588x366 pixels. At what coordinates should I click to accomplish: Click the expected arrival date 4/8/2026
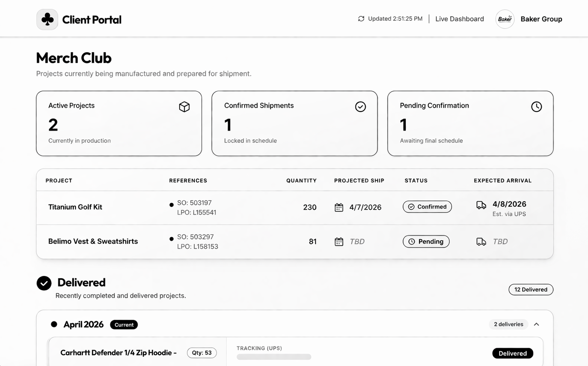coord(509,204)
